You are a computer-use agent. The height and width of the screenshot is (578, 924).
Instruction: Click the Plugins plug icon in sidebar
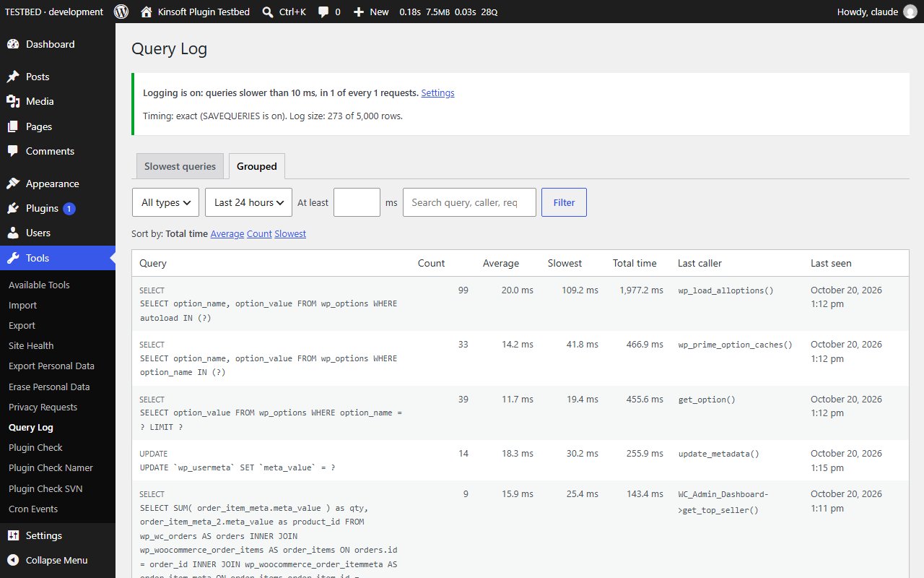(13, 208)
